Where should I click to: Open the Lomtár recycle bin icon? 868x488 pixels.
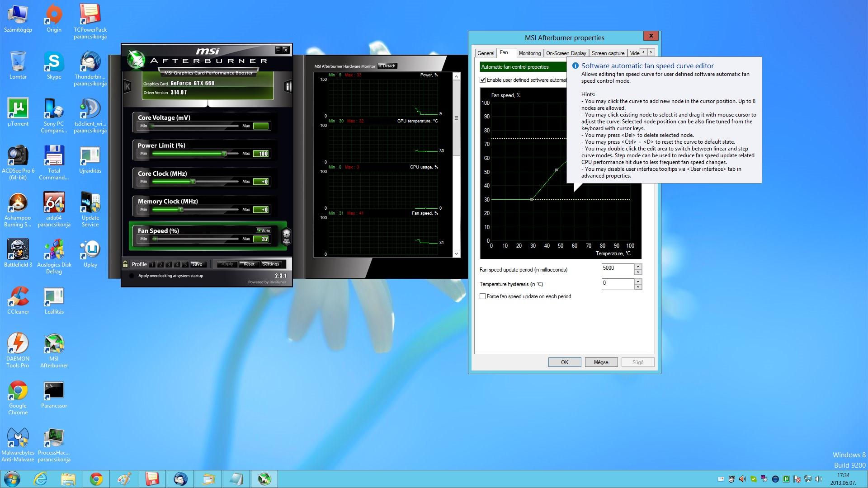tap(18, 66)
